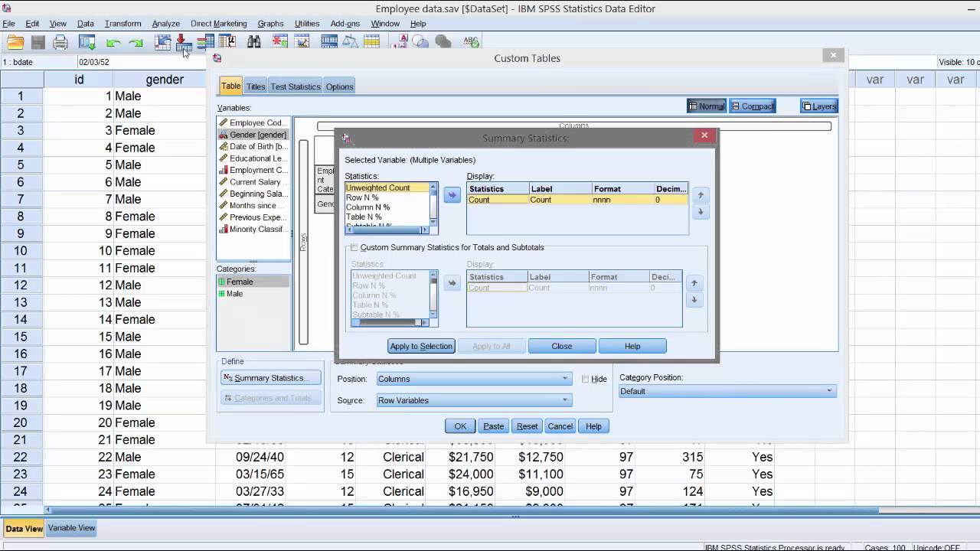980x551 pixels.
Task: Click OK in Custom Tables dialog
Action: [460, 426]
